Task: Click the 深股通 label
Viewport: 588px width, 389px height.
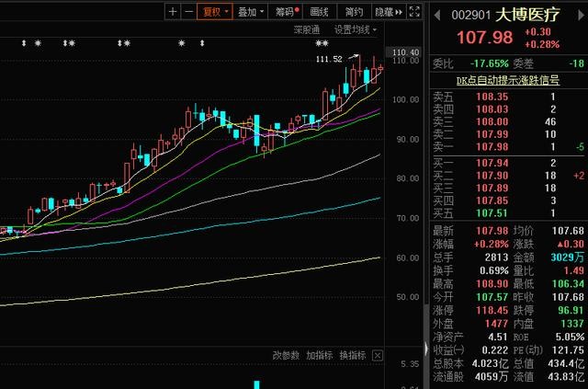Action: coord(307,29)
